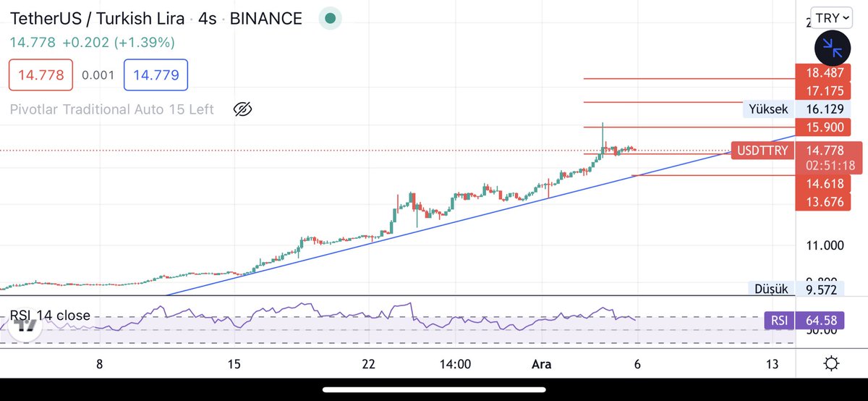Click the BINANCE exchange name
Image resolution: width=868 pixels, height=401 pixels.
pyautogui.click(x=266, y=19)
